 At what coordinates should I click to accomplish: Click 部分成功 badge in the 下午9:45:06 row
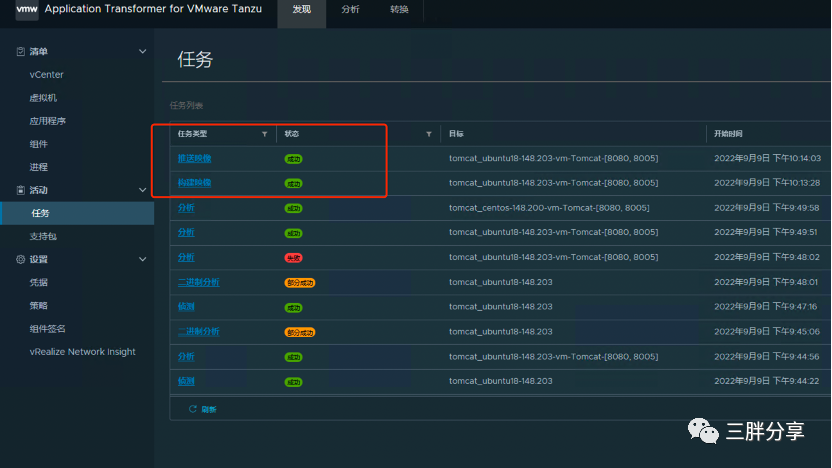point(300,332)
